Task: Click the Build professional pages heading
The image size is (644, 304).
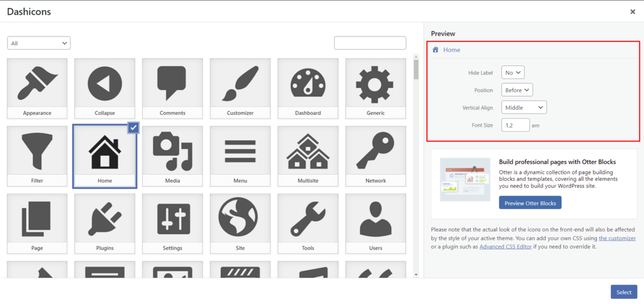Action: coord(557,162)
